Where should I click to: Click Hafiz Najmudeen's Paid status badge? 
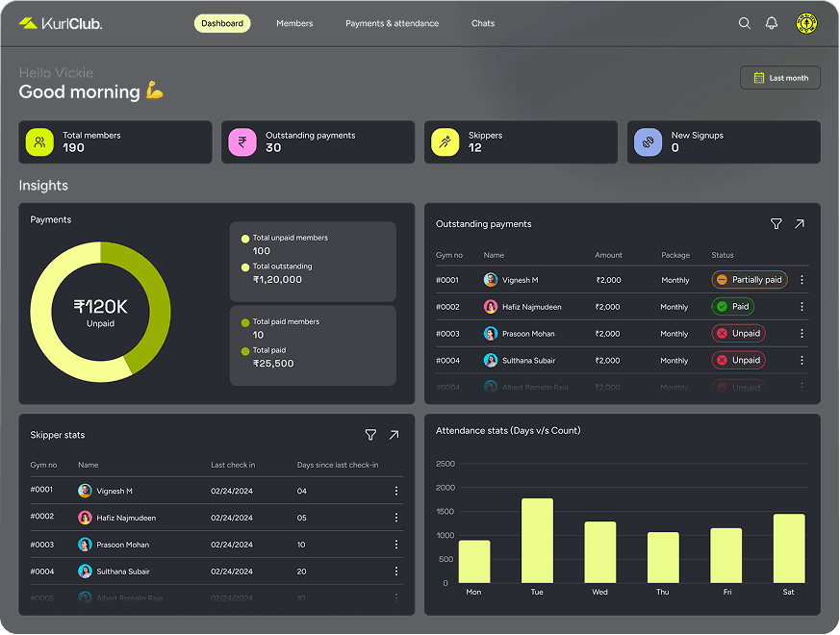[732, 307]
